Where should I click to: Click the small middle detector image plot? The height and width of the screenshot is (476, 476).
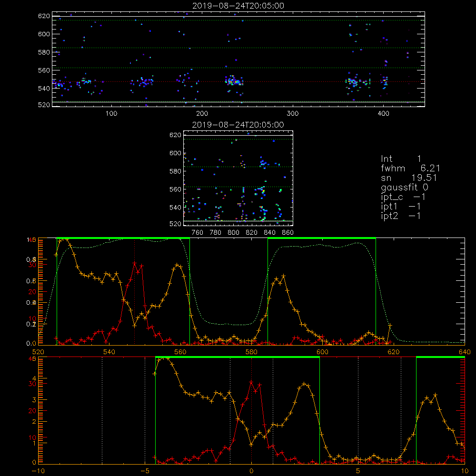click(x=238, y=178)
